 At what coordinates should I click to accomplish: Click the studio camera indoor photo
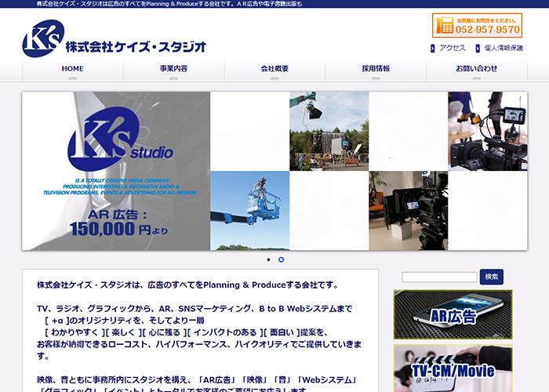point(409,211)
